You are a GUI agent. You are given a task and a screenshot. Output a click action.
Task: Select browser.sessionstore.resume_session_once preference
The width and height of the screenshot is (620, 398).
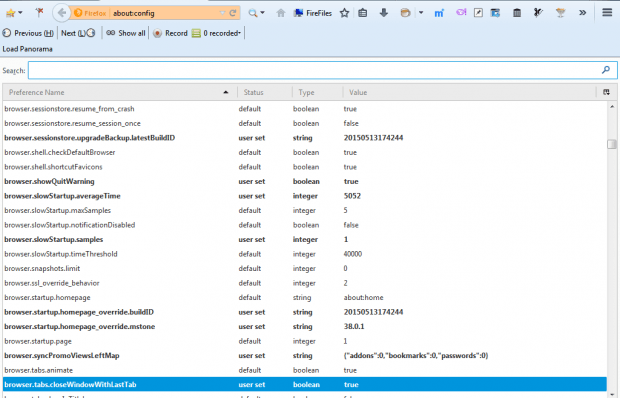[305, 123]
